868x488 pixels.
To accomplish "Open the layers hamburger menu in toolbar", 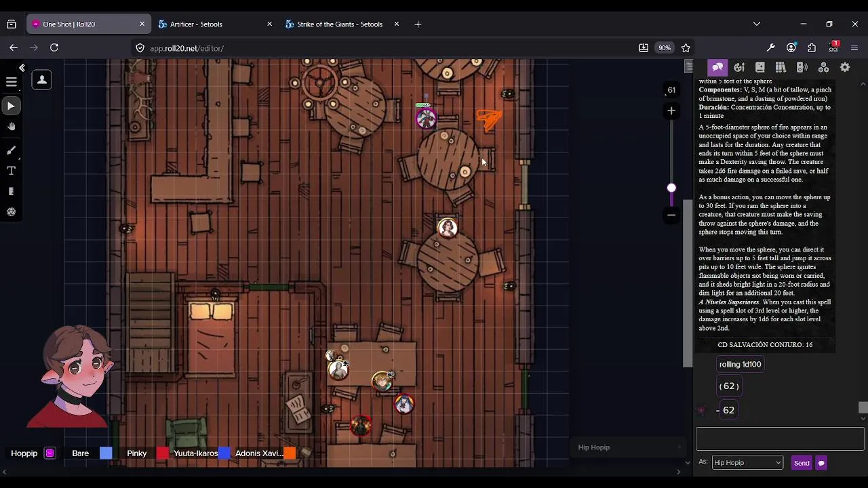I will tap(11, 81).
